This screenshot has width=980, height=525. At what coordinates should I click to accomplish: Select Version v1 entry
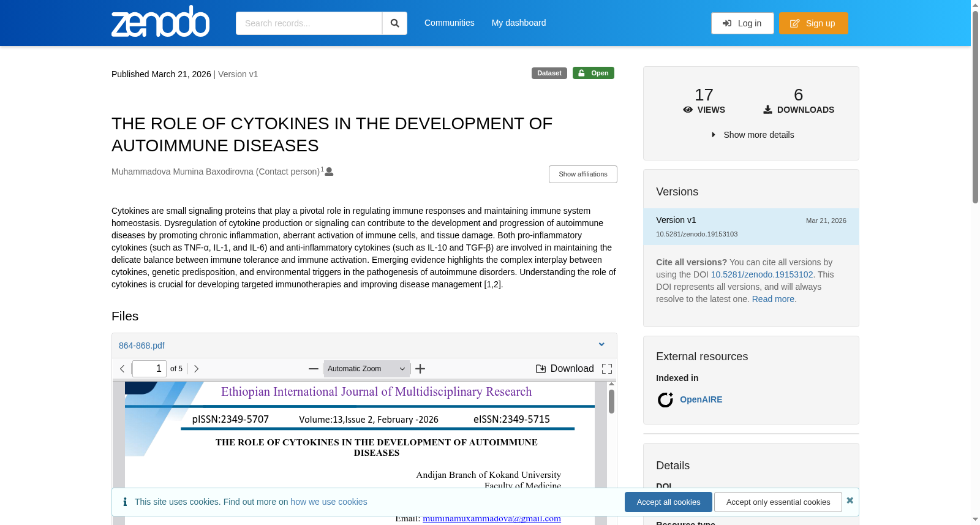pos(751,227)
